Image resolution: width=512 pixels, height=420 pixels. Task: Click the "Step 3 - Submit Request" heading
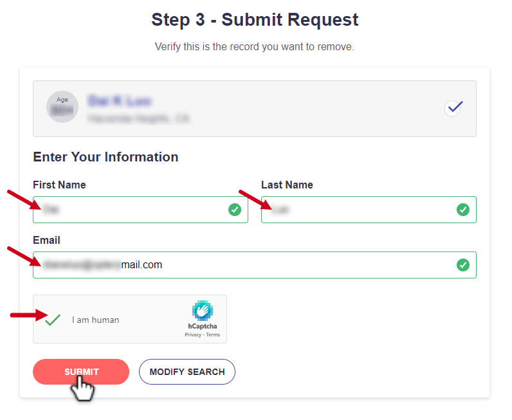click(x=255, y=19)
